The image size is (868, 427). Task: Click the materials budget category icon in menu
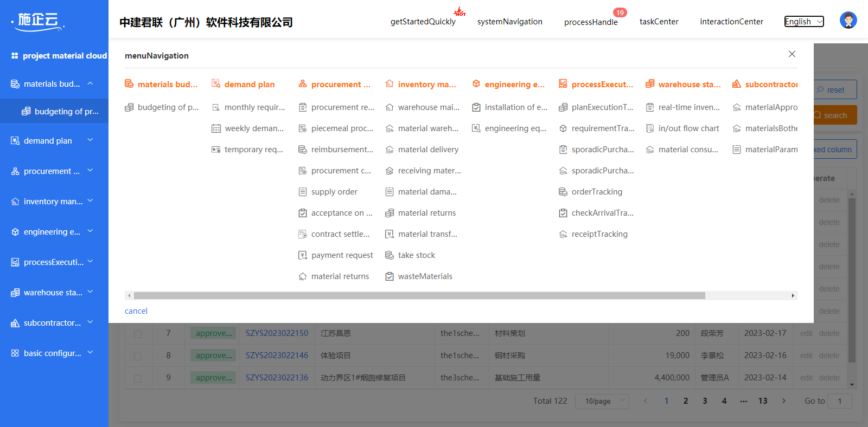coord(129,84)
